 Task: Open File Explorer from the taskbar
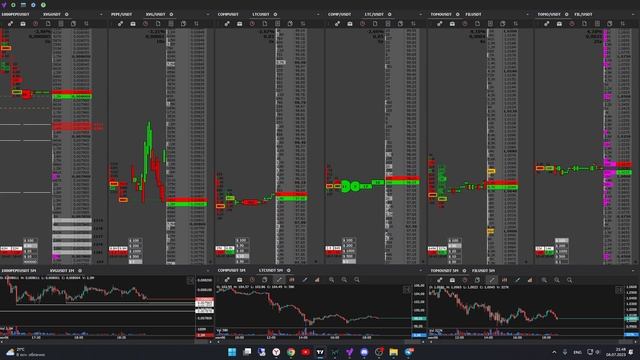[x=393, y=352]
